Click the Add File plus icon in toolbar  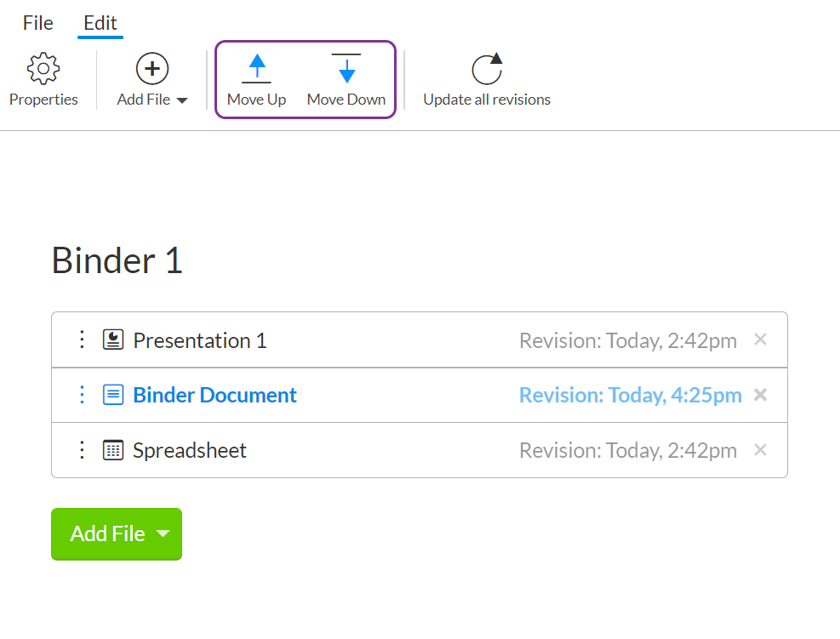[151, 68]
